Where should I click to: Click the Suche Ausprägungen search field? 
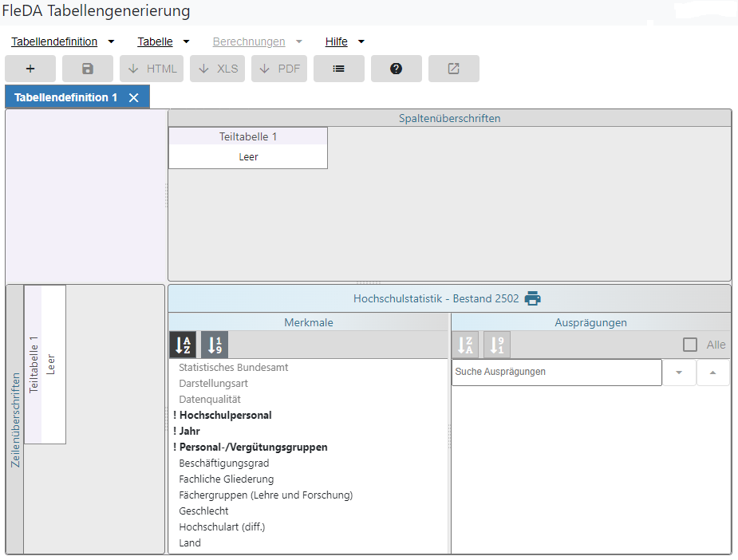click(x=556, y=373)
